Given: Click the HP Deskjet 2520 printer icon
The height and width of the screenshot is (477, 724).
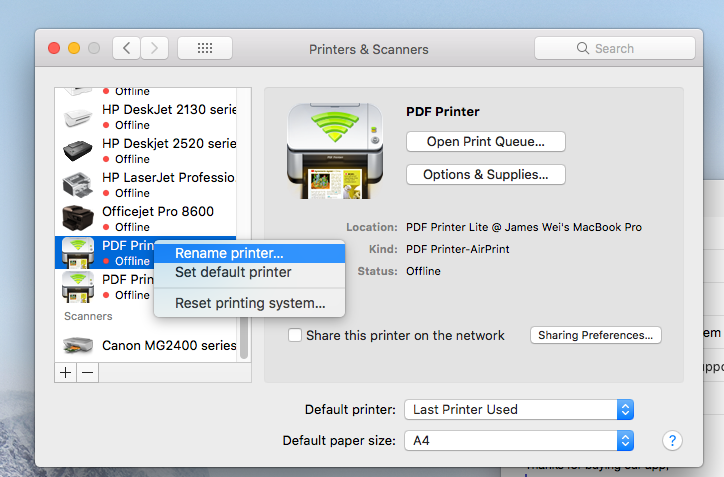Looking at the screenshot, I should [x=78, y=151].
